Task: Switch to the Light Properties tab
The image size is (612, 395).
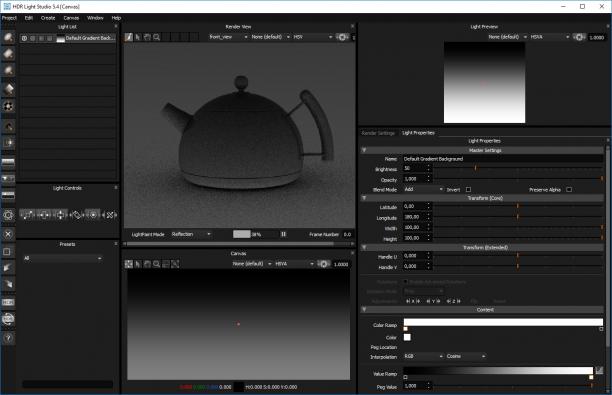Action: (x=418, y=133)
